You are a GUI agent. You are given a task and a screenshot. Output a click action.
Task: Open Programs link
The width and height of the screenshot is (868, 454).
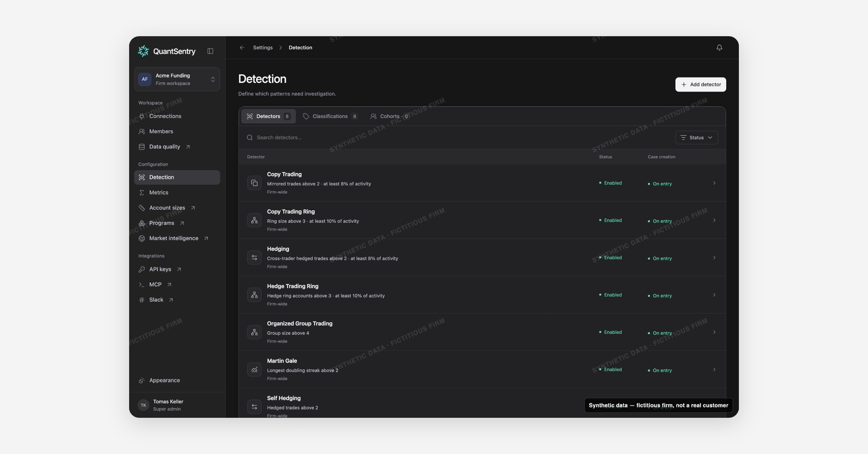coord(177,223)
